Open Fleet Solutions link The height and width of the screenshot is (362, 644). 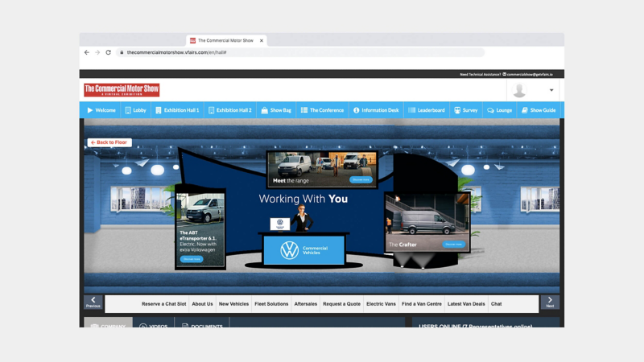pyautogui.click(x=271, y=304)
